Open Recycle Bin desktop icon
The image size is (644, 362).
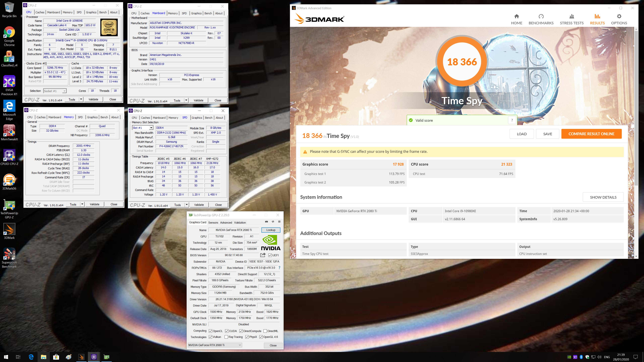(9, 10)
